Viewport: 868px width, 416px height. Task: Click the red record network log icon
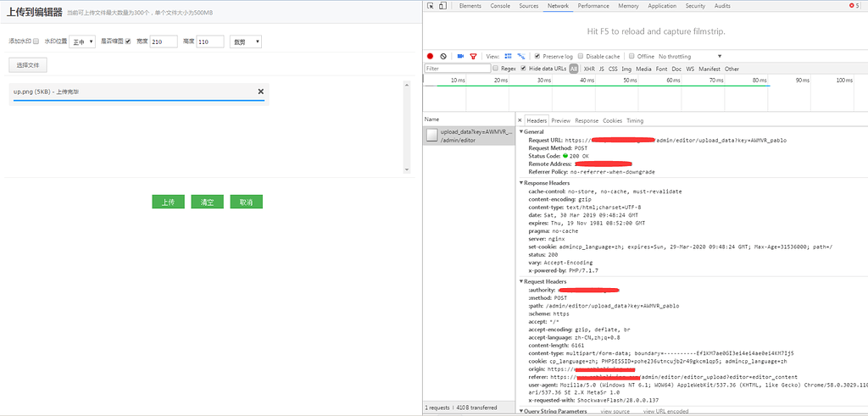coord(431,56)
